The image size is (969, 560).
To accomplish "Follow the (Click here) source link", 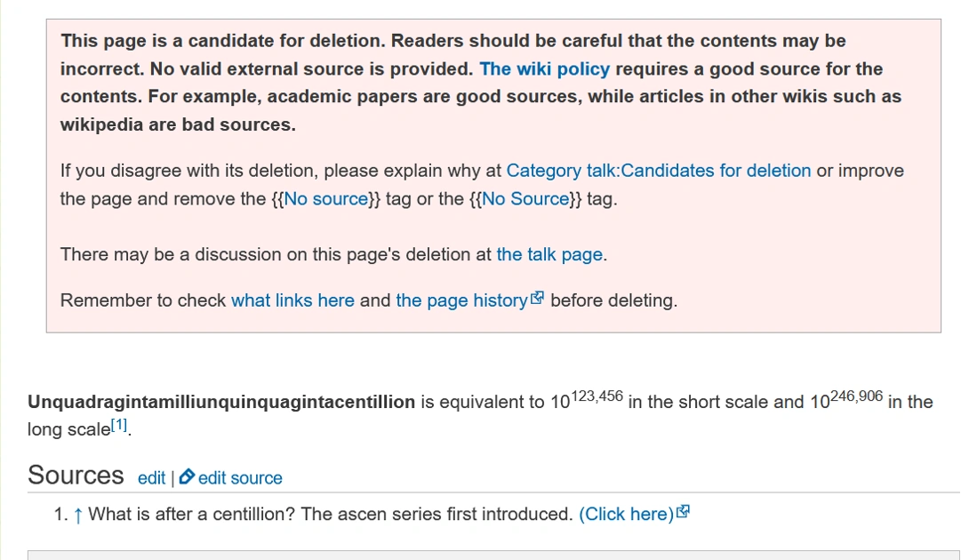I will tap(626, 515).
